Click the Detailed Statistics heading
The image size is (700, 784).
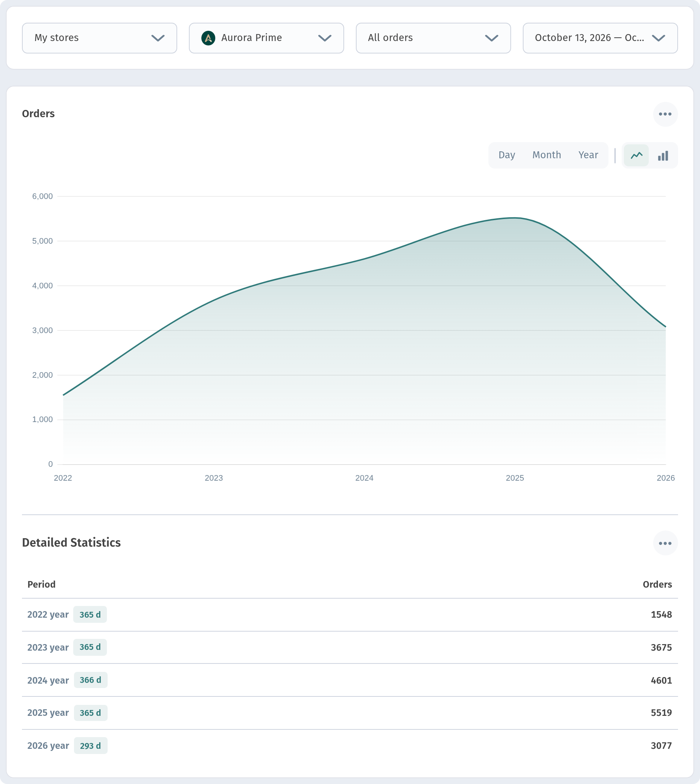point(71,542)
